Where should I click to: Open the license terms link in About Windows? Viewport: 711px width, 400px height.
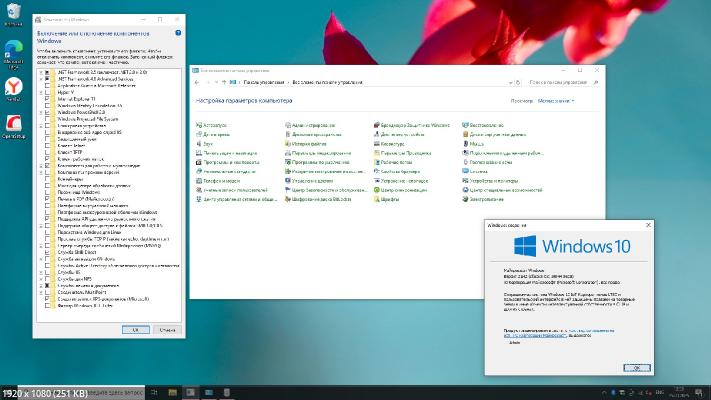pyautogui.click(x=559, y=333)
